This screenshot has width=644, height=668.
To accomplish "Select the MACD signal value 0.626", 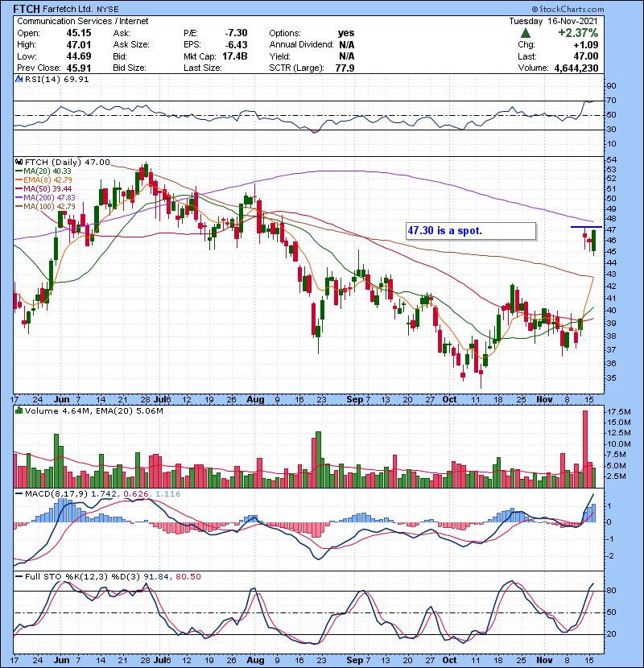I will pos(136,494).
